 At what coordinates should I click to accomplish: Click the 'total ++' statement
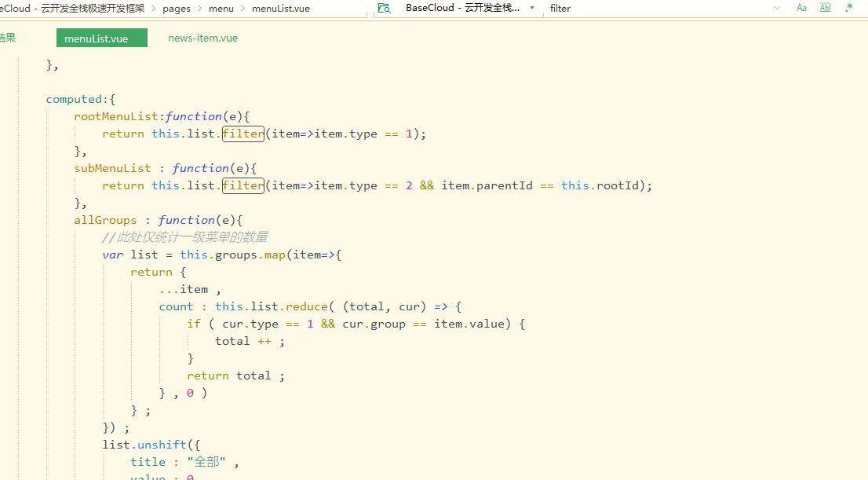pyautogui.click(x=250, y=341)
